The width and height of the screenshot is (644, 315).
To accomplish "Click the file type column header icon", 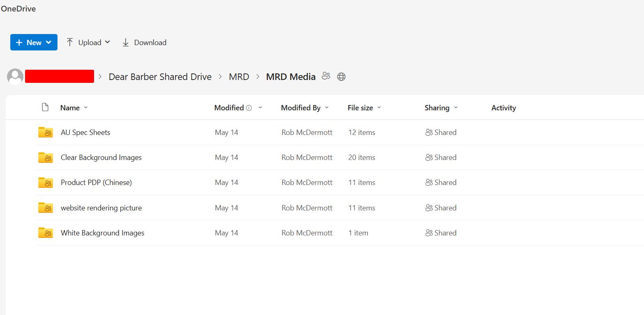I will pos(45,107).
